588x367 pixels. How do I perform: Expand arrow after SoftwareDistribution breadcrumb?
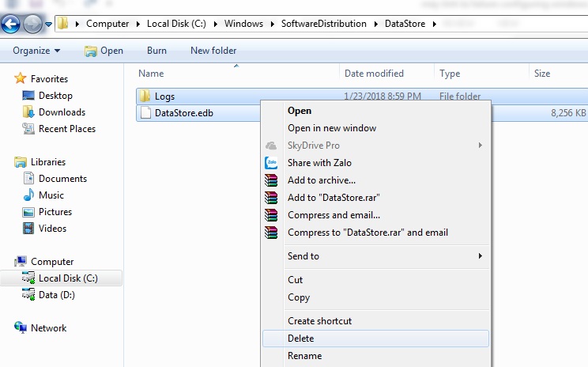(375, 24)
